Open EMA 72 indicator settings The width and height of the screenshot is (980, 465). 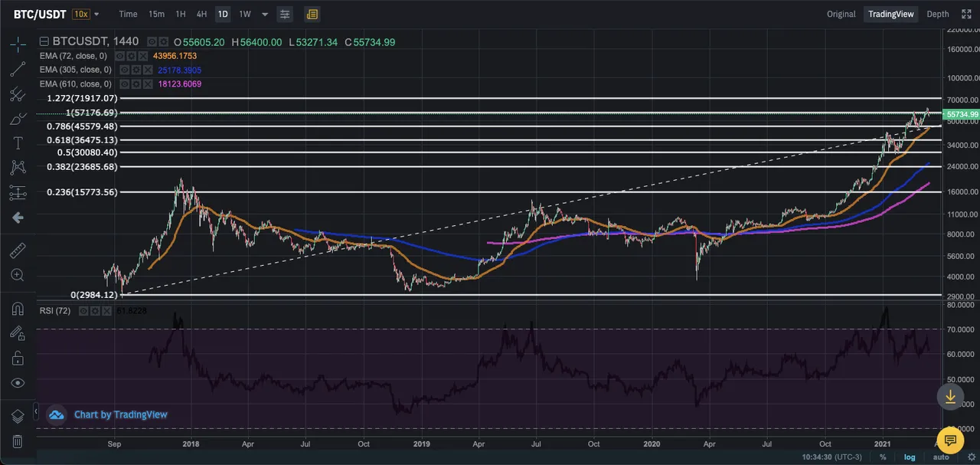(x=131, y=56)
